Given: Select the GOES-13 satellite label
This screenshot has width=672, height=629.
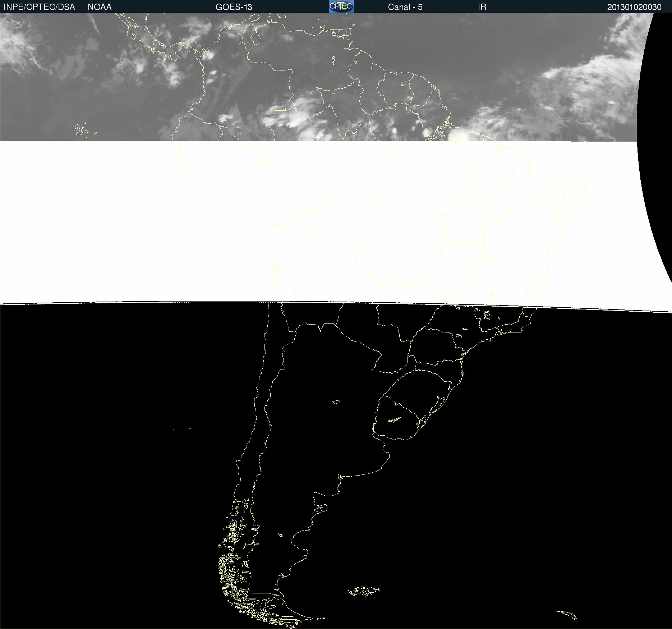Looking at the screenshot, I should click(x=234, y=7).
